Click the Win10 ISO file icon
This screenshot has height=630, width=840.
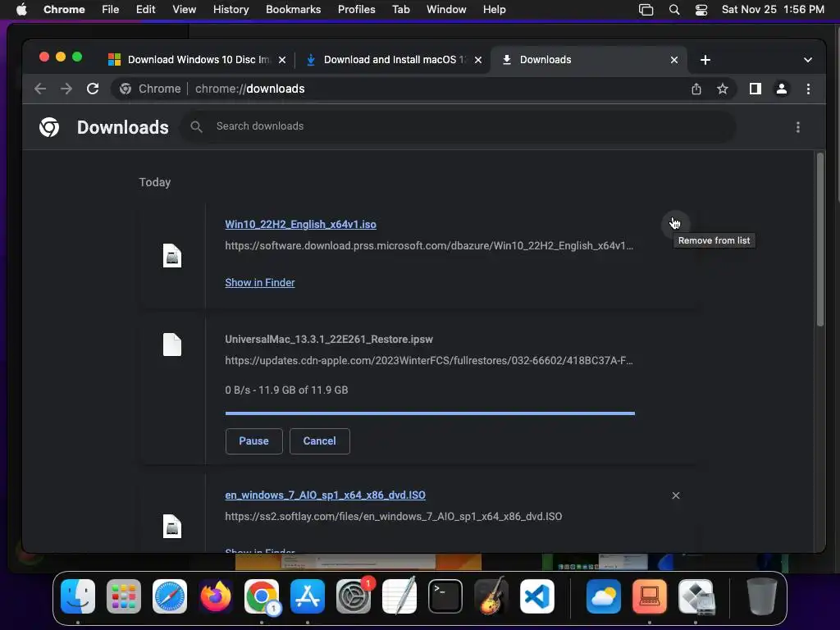tap(172, 256)
